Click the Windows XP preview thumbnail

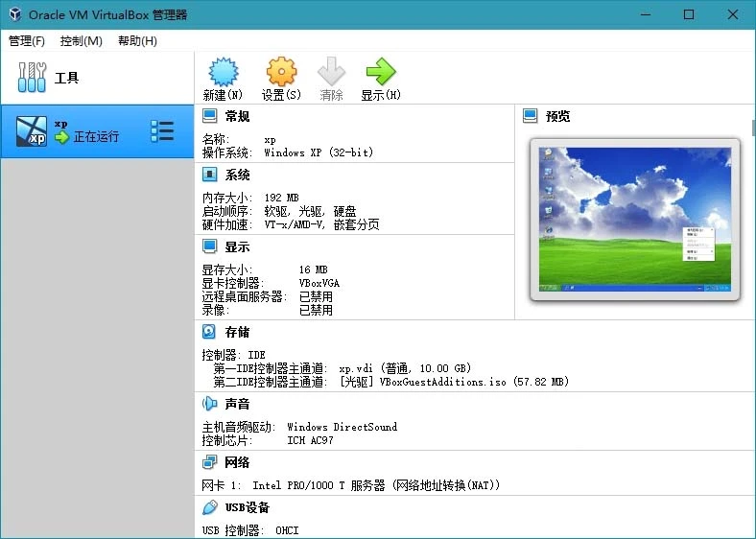[x=634, y=217]
